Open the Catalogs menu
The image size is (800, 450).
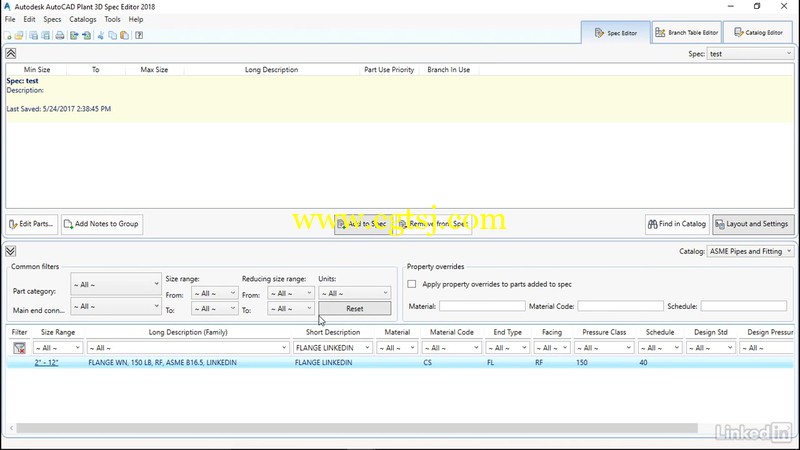tap(83, 19)
